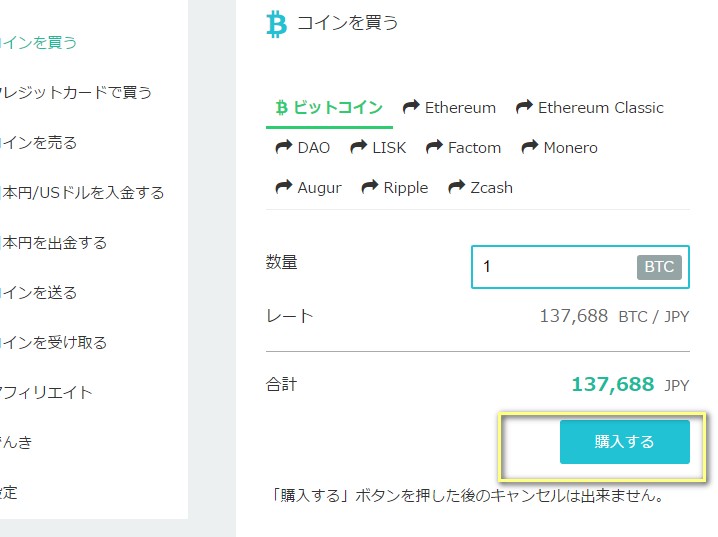Switch to the Ripple coin tab
The height and width of the screenshot is (537, 718).
coord(395,188)
